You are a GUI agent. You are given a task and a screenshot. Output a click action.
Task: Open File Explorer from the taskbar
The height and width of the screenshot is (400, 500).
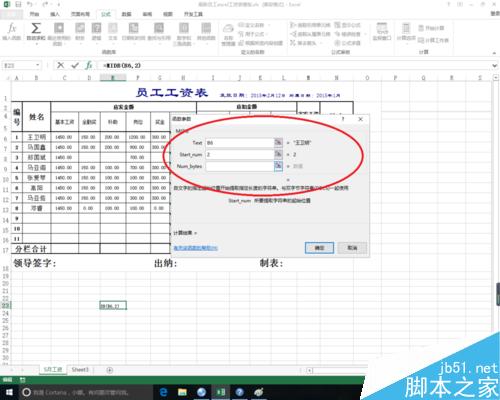coord(182,392)
